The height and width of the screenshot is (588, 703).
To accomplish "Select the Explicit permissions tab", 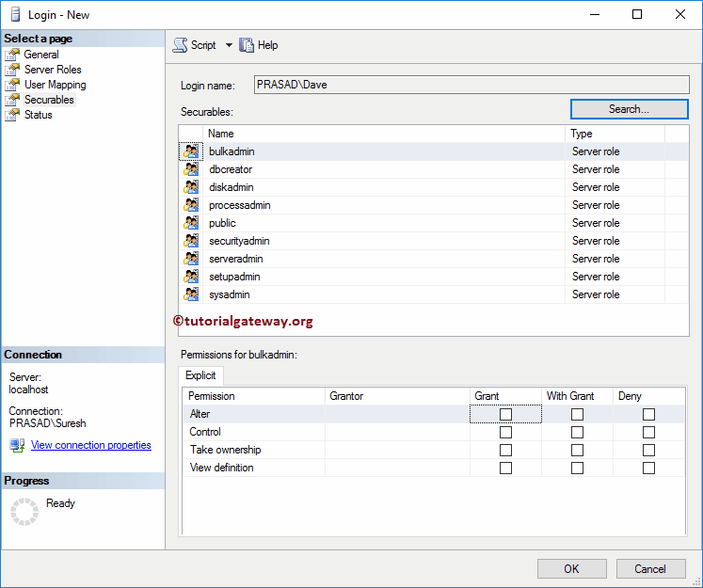I will tap(200, 375).
